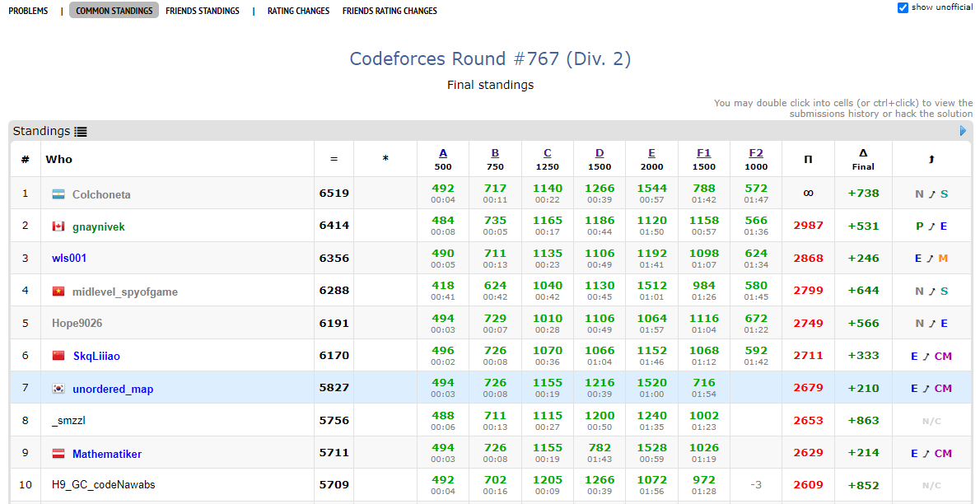Click Austria flag next to Mathematiker
This screenshot has width=980, height=504.
tap(58, 453)
